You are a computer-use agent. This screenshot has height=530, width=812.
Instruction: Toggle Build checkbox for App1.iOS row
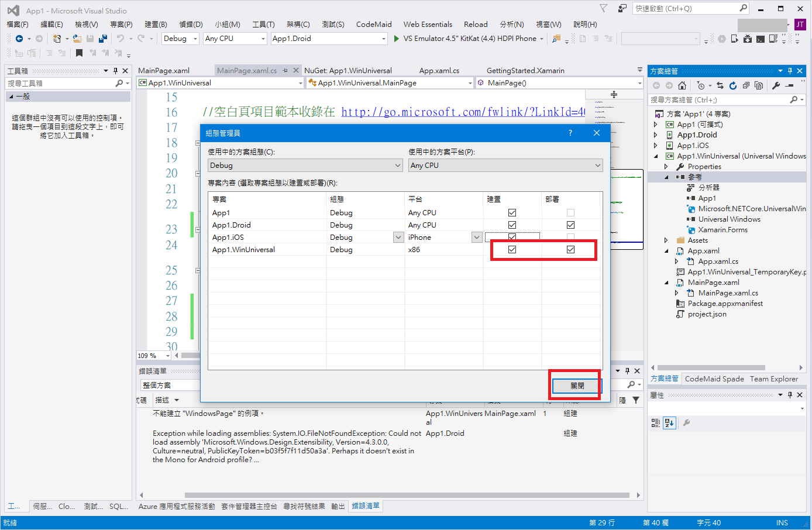[512, 237]
